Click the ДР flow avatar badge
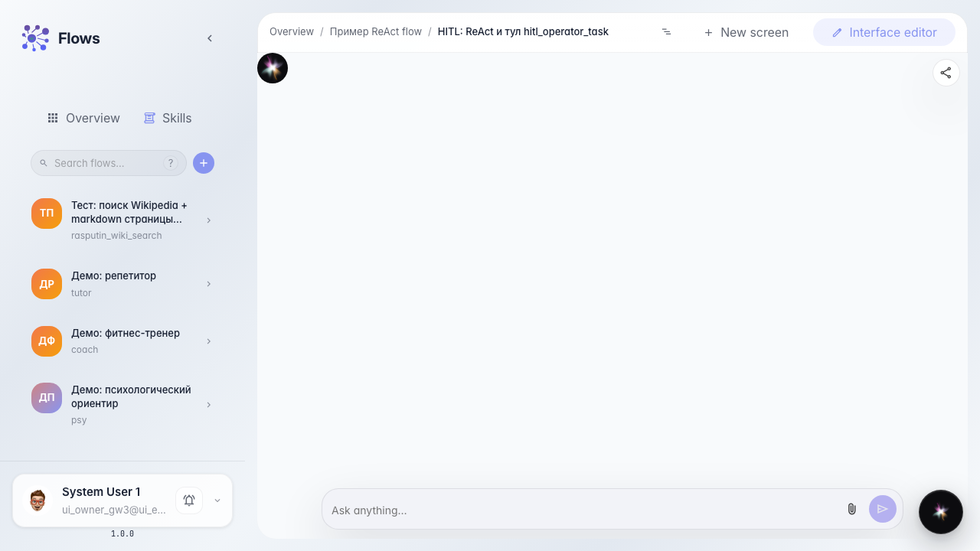The height and width of the screenshot is (551, 980). click(47, 284)
